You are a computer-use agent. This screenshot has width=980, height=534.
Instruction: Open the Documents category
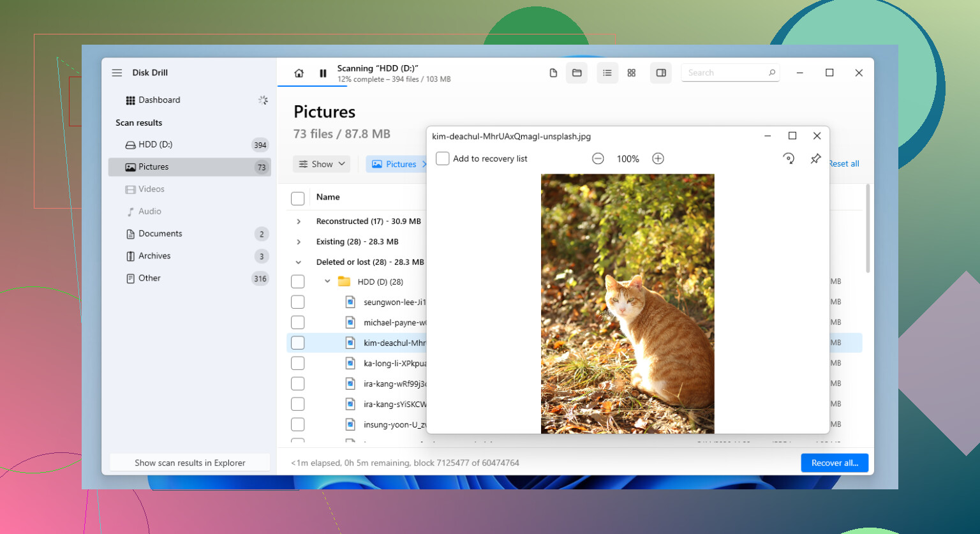click(189, 234)
